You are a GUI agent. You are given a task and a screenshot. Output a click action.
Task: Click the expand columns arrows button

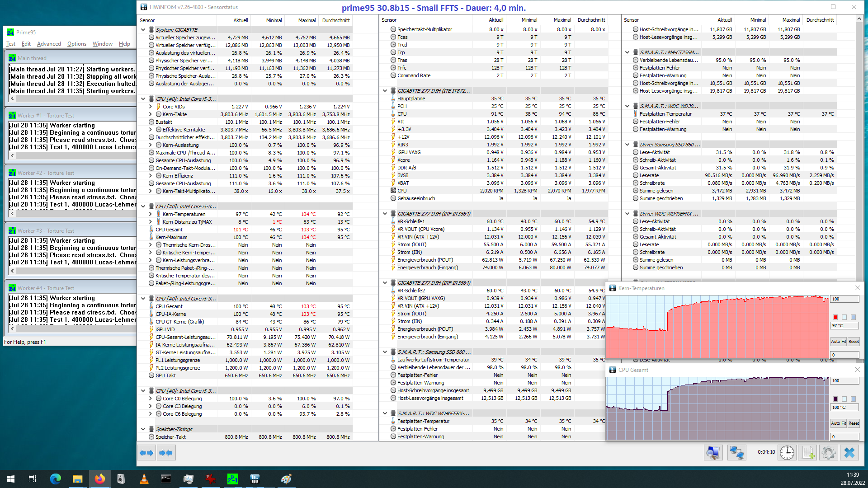coord(146,453)
